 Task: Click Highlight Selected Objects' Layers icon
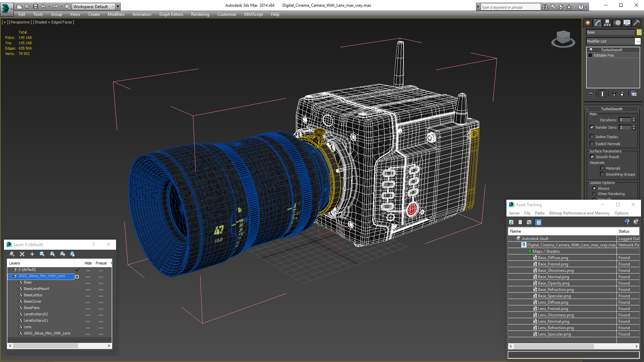(x=52, y=254)
